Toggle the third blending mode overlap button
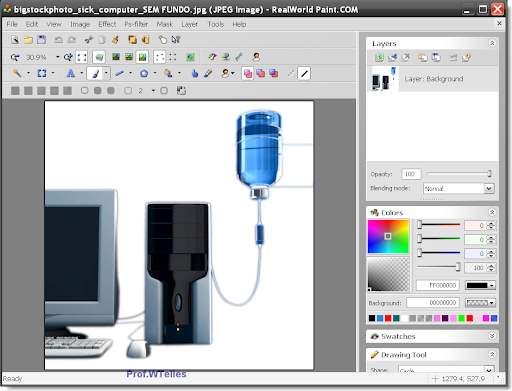The height and width of the screenshot is (391, 512). click(x=274, y=73)
